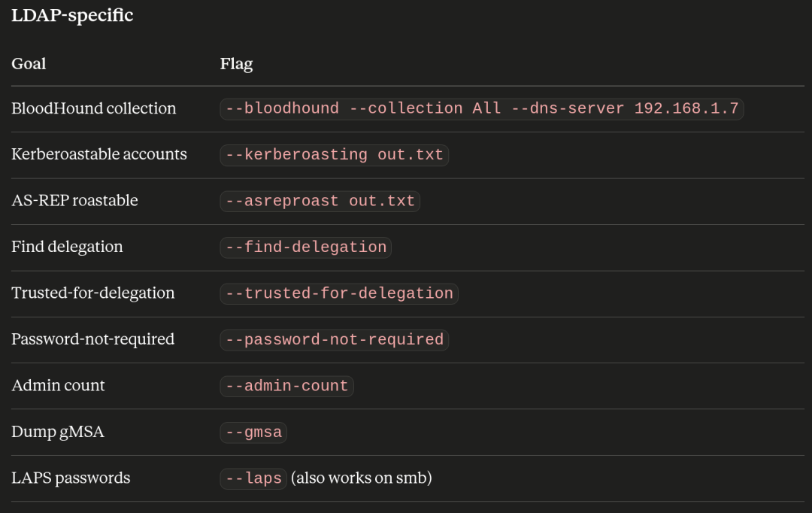Click the "also works on smb" note
Viewport: 812px width, 513px height.
coord(362,478)
